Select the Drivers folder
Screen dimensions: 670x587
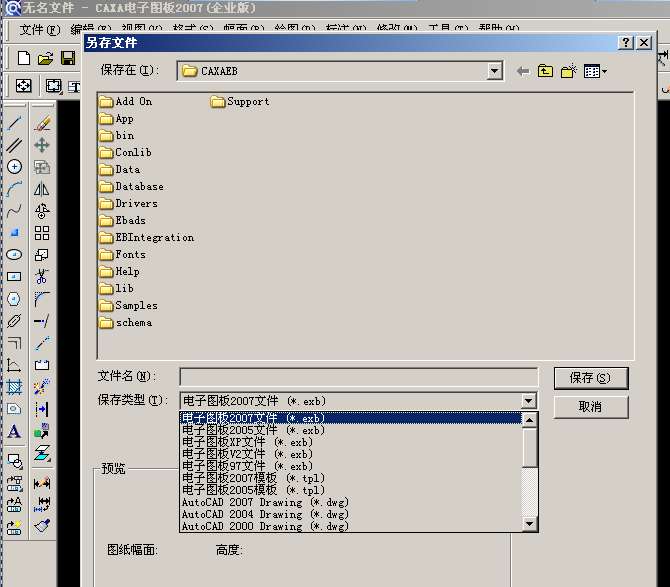coord(128,203)
